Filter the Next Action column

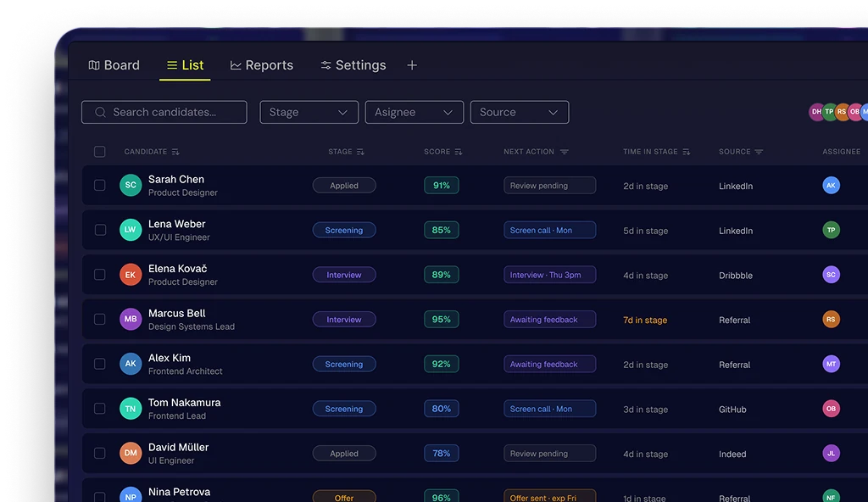click(x=564, y=152)
